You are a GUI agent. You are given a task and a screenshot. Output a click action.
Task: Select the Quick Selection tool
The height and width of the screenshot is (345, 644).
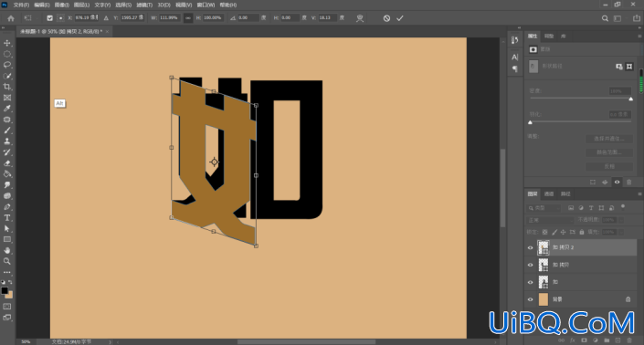click(7, 76)
